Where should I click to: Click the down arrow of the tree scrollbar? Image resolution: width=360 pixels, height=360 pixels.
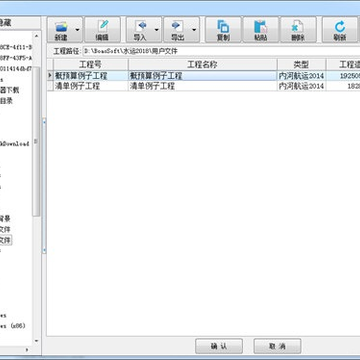click(x=36, y=341)
